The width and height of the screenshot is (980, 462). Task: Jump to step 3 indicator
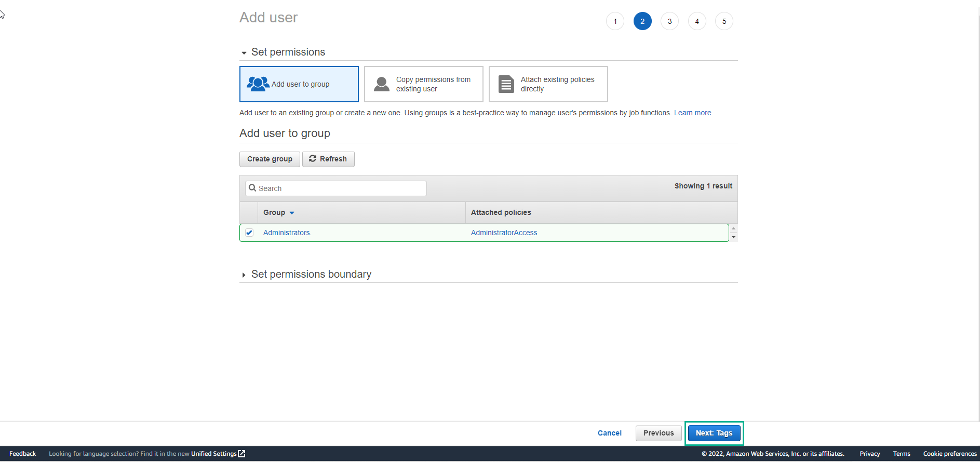670,21
